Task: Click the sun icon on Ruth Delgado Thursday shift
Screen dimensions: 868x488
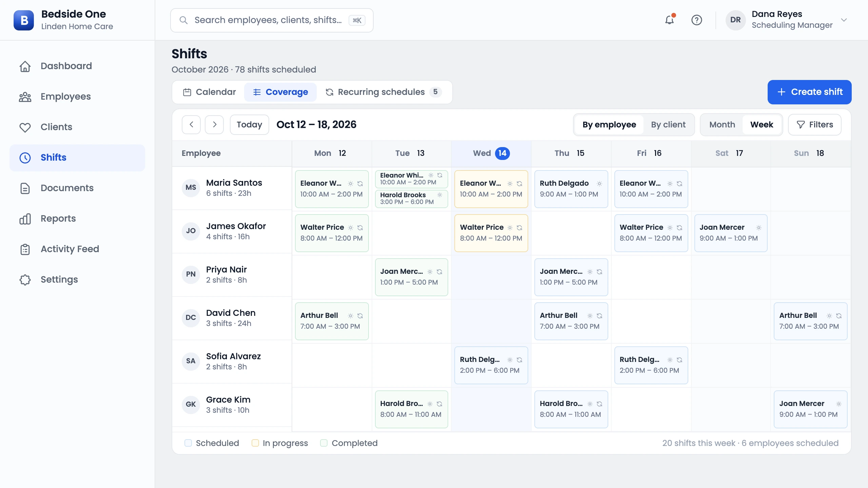Action: pos(599,184)
